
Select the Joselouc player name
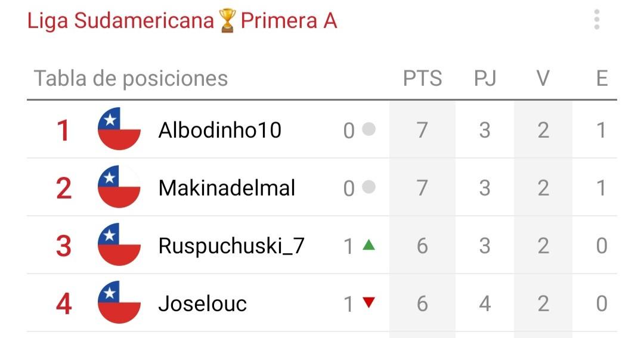(203, 304)
